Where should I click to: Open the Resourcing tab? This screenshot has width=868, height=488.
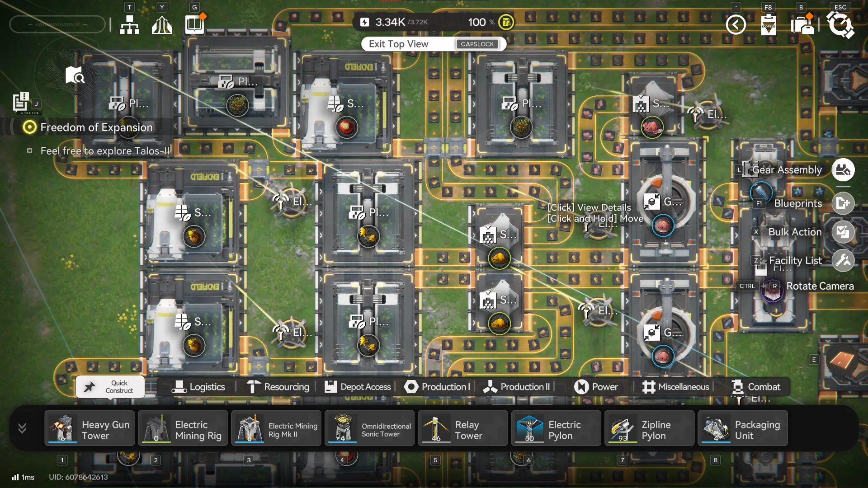pyautogui.click(x=278, y=387)
